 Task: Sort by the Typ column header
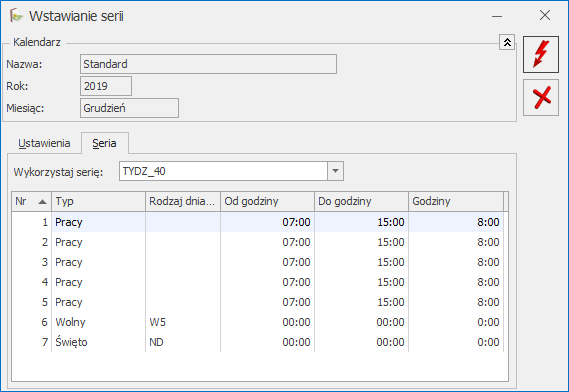tap(98, 201)
